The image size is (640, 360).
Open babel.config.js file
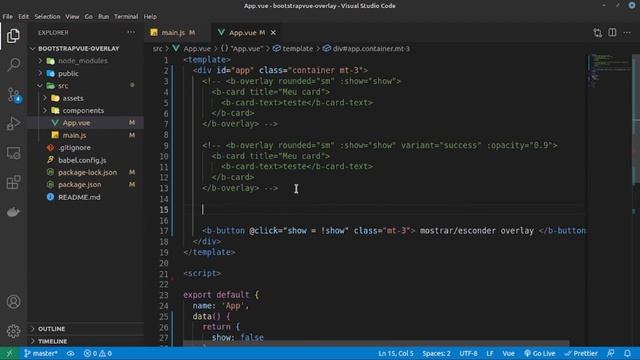pos(86,160)
